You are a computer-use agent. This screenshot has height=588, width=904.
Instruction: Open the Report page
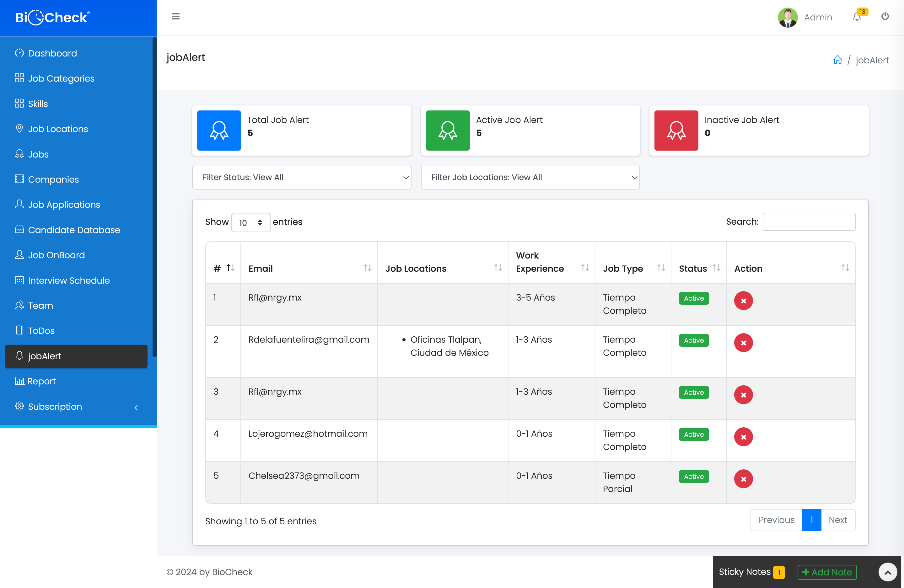(76, 381)
